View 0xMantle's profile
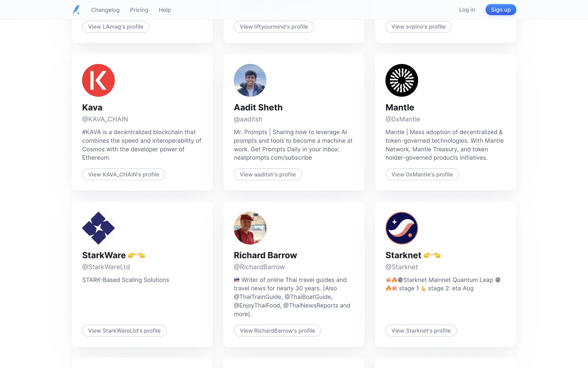 pos(422,174)
